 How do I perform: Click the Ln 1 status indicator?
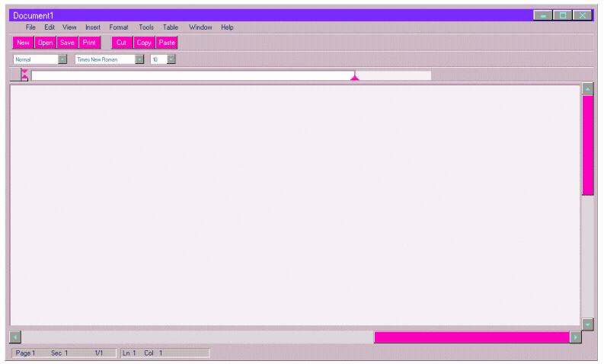[x=129, y=353]
